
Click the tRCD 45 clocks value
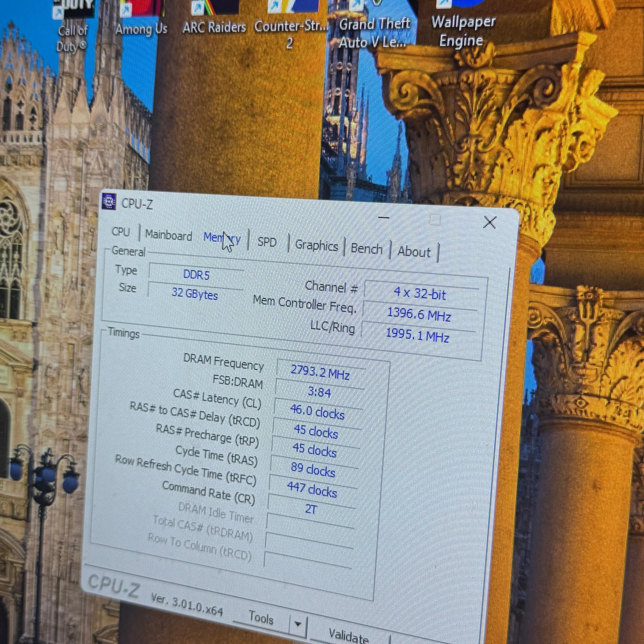click(316, 432)
